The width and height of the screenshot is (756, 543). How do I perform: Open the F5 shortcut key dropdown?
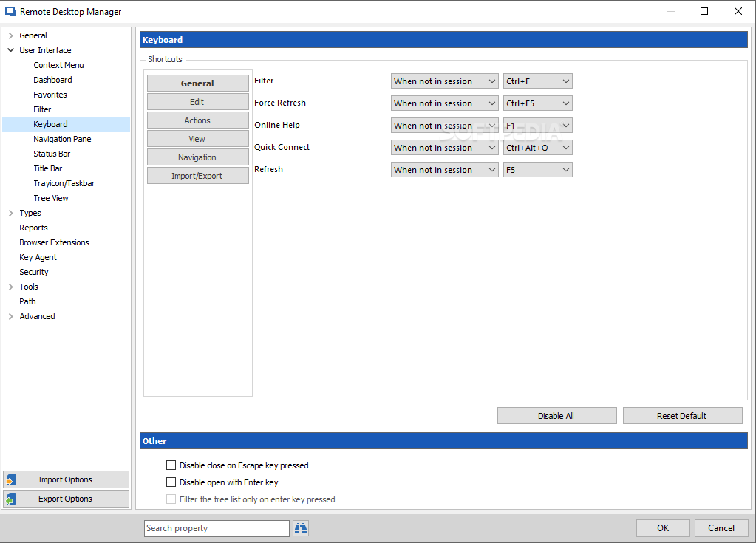[537, 170]
